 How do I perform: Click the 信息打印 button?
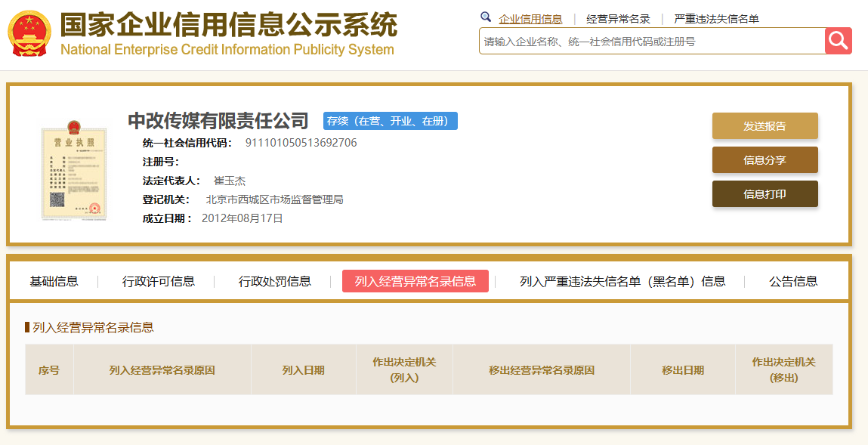(x=765, y=193)
